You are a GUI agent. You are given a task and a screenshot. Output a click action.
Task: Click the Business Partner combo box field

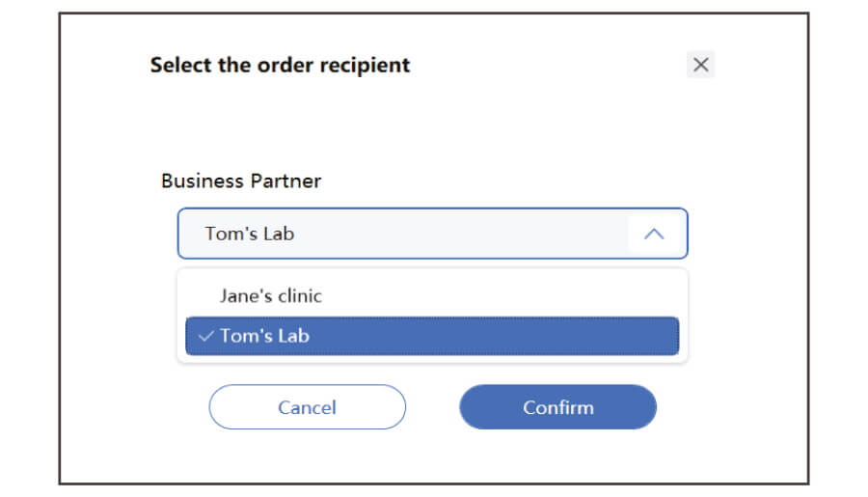click(x=432, y=234)
